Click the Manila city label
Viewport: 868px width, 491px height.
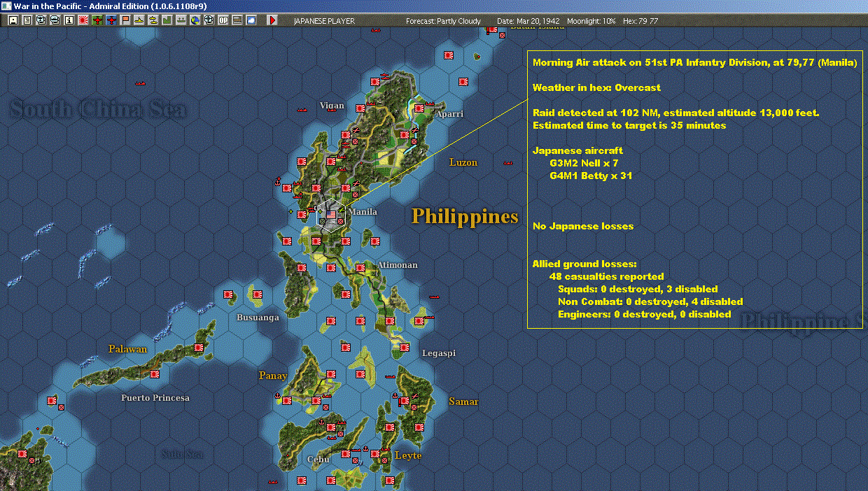pyautogui.click(x=363, y=212)
